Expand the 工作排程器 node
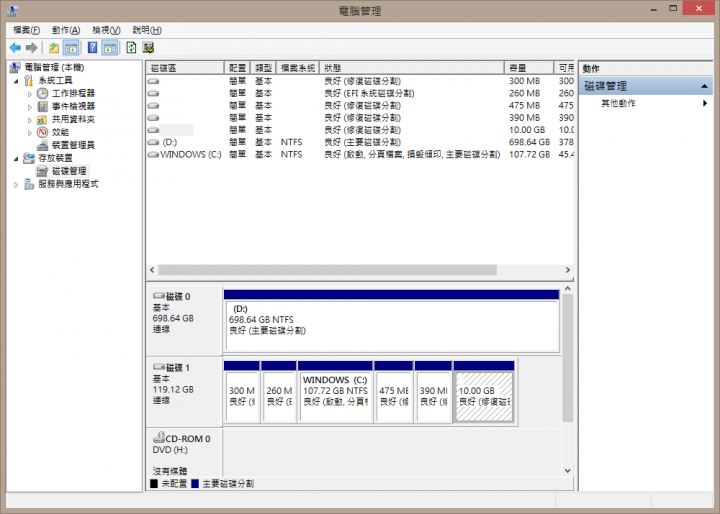The image size is (720, 514). click(x=29, y=94)
